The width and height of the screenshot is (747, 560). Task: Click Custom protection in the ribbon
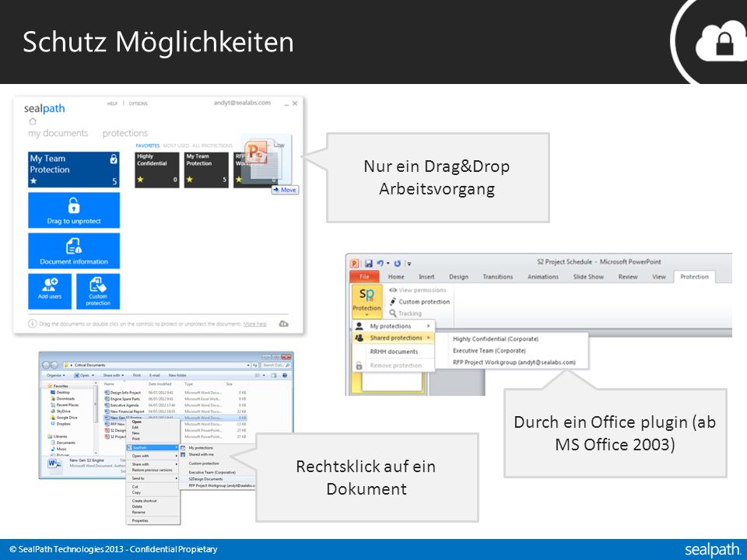419,302
